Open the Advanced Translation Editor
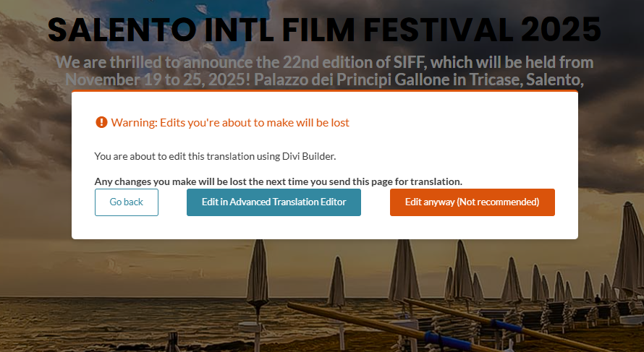The height and width of the screenshot is (352, 644). pos(274,202)
